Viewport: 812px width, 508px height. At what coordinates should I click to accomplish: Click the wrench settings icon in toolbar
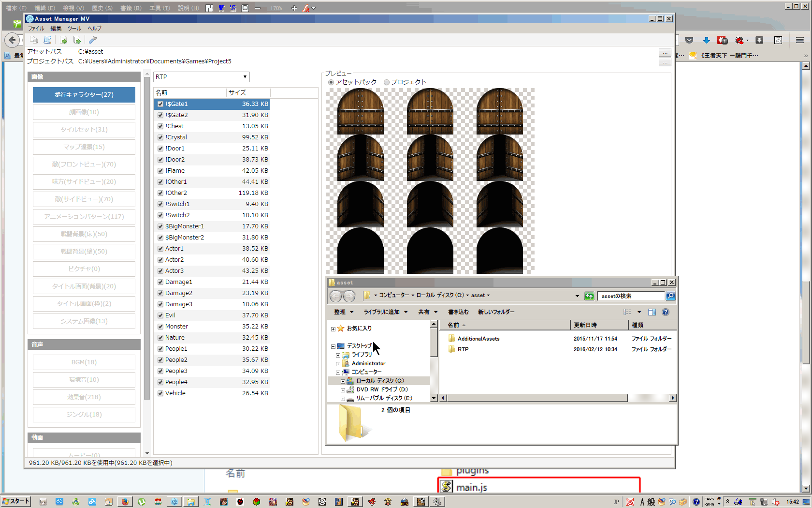click(93, 40)
